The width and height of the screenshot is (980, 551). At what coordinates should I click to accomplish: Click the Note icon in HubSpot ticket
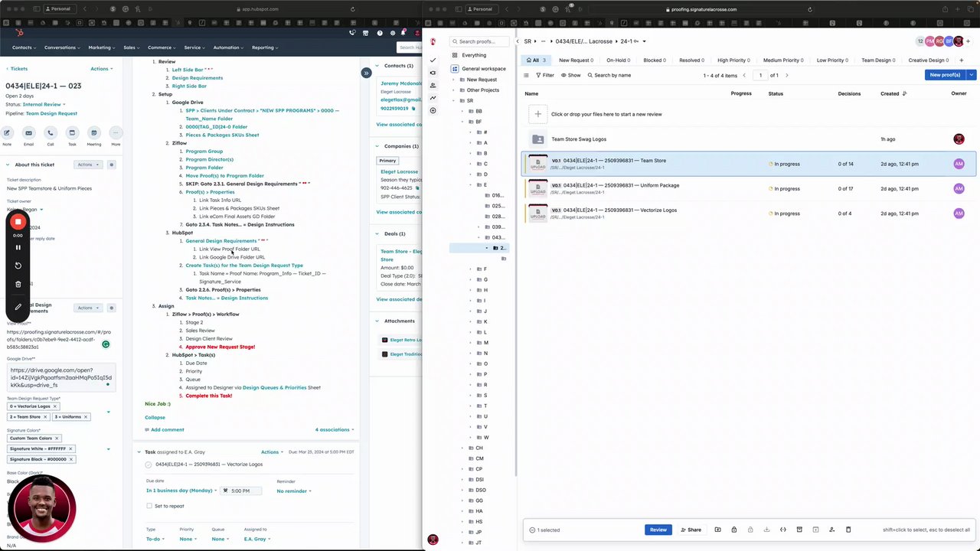pos(7,132)
